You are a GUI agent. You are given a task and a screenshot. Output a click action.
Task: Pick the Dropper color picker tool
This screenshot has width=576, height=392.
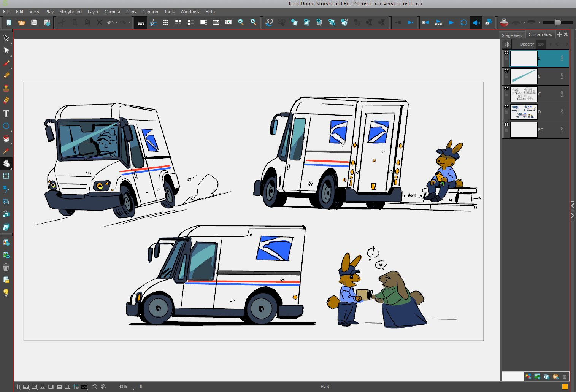pos(6,151)
